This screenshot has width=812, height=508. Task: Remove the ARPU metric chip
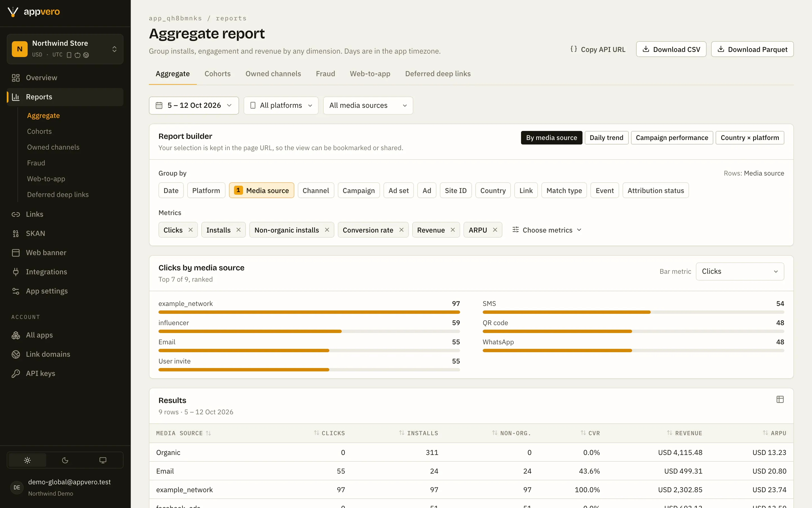tap(495, 230)
